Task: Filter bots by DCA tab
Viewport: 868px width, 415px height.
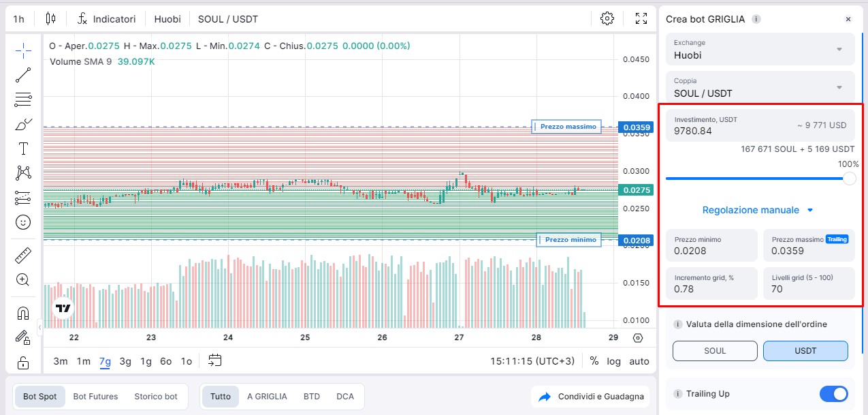Action: 345,397
